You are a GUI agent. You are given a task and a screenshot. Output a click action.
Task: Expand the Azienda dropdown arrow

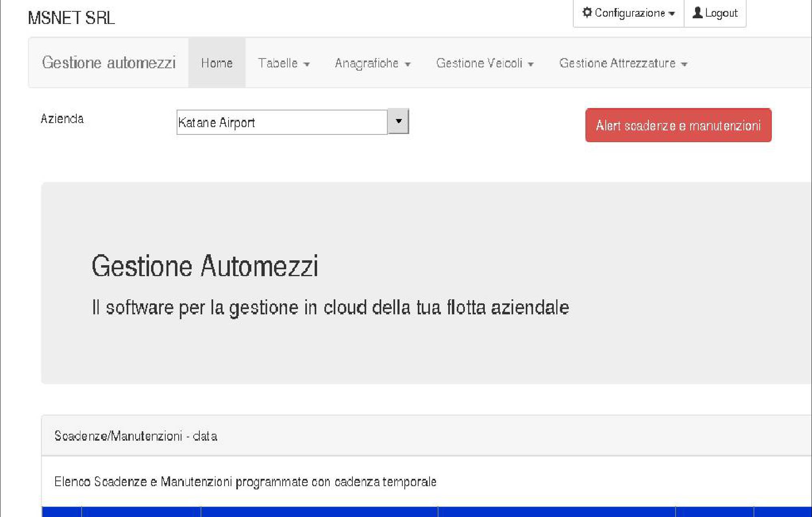(398, 121)
